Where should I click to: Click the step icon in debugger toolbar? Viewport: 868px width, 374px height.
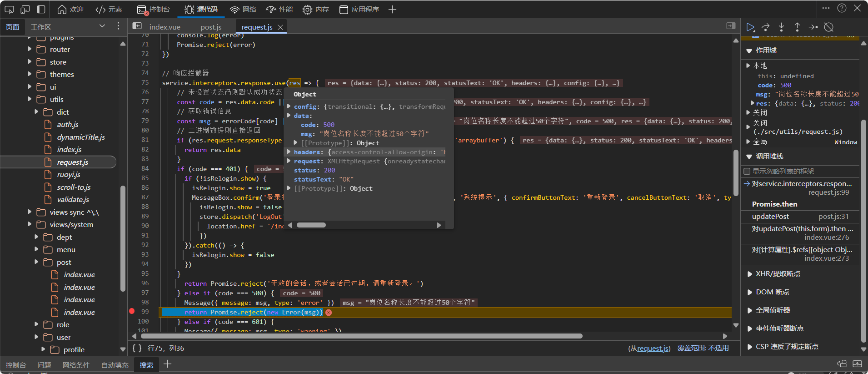(813, 27)
